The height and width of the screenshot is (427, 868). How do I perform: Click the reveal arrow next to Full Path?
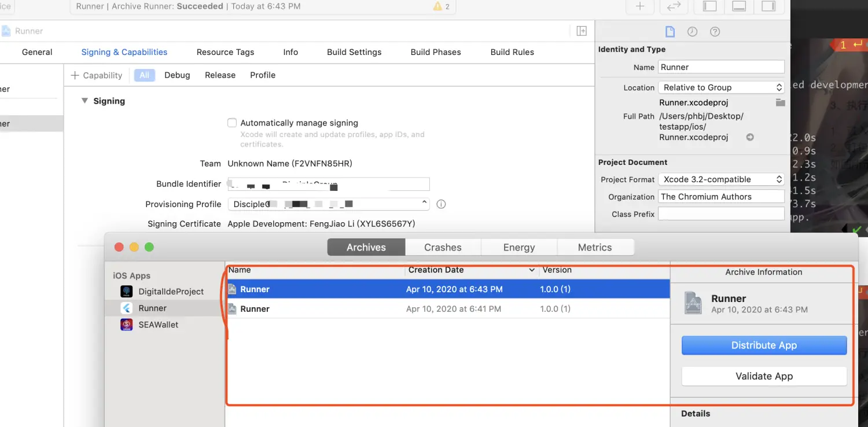pyautogui.click(x=750, y=137)
